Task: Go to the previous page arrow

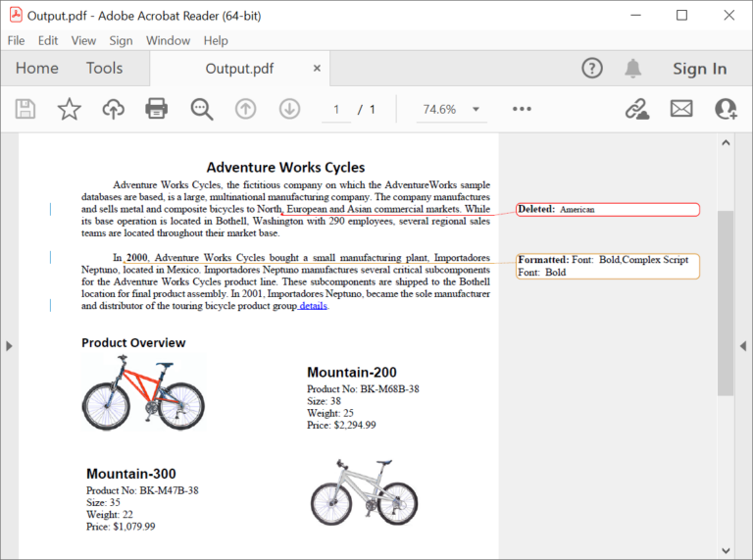Action: [x=246, y=109]
